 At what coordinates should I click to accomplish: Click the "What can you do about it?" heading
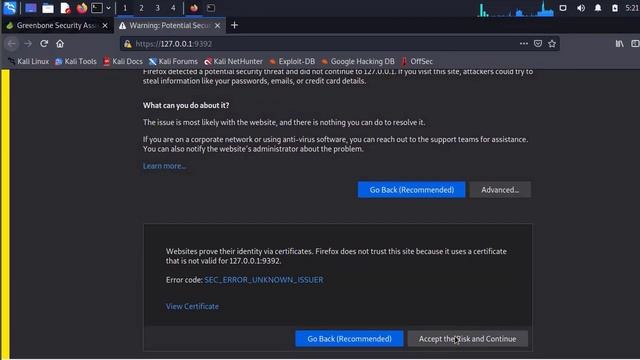pyautogui.click(x=186, y=105)
